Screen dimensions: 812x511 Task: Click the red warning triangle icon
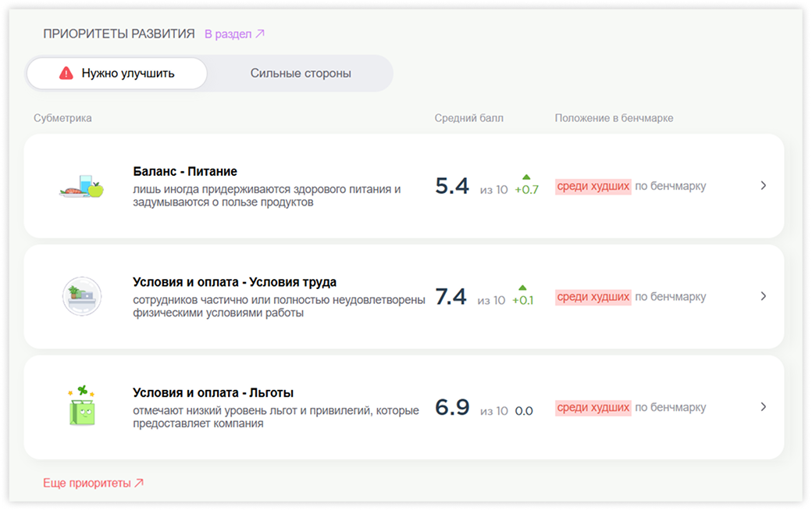[x=66, y=73]
